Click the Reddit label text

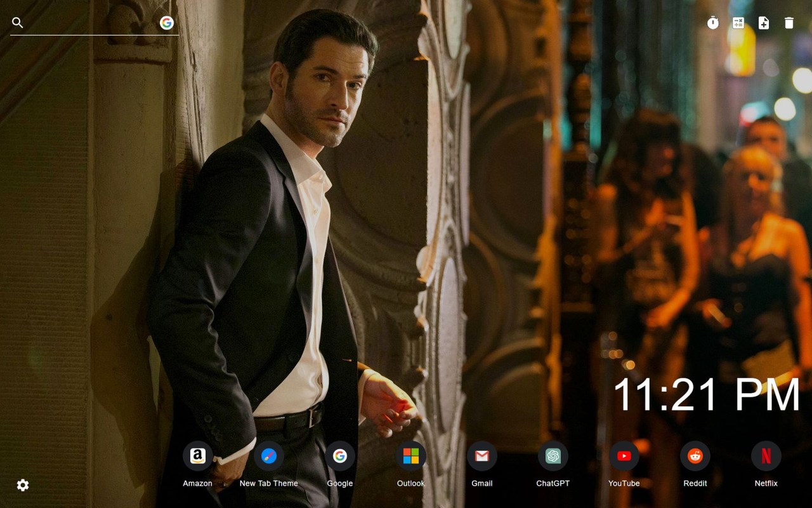click(x=695, y=483)
